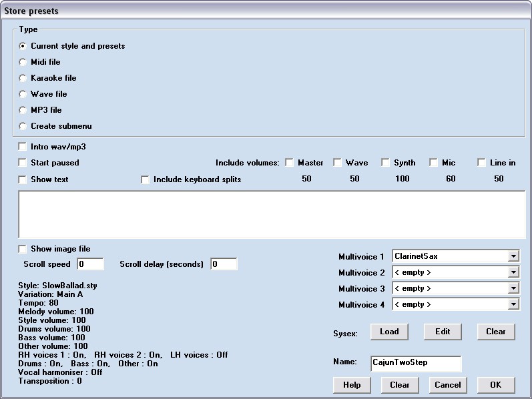
Task: Tick the Line in volume checkbox
Action: click(x=481, y=163)
